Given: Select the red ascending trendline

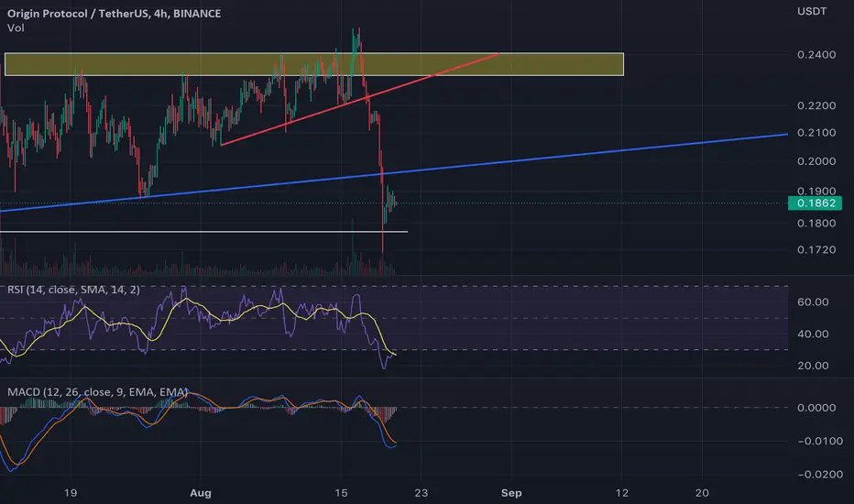Looking at the screenshot, I should click(359, 100).
